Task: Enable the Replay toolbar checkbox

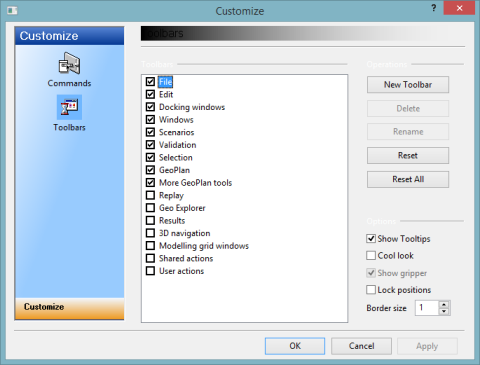Action: click(150, 195)
